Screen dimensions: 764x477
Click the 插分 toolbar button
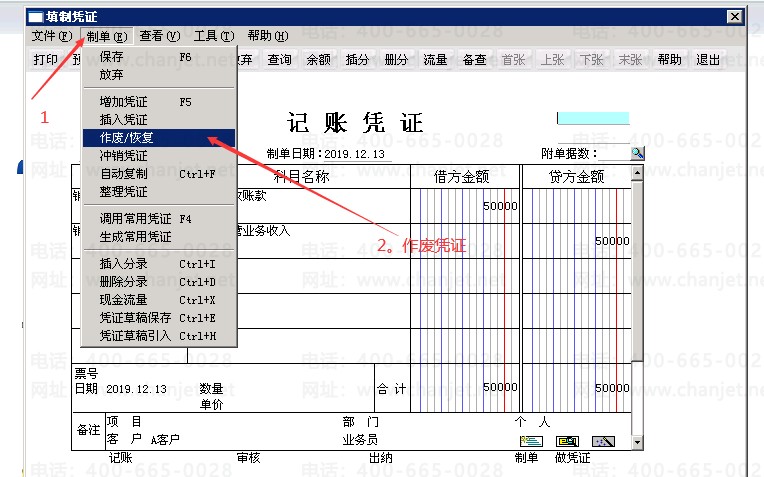(x=357, y=60)
